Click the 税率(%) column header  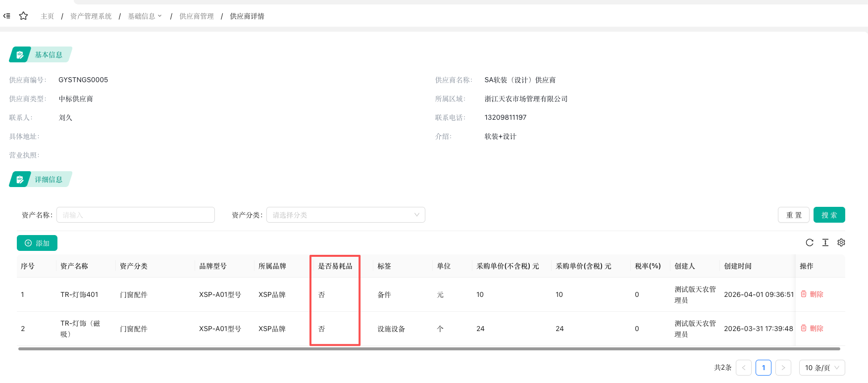pos(648,266)
